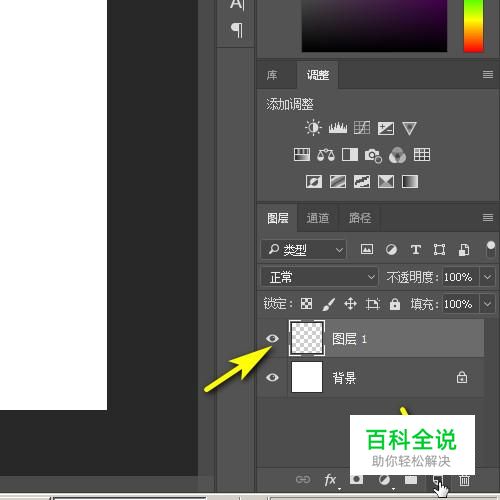Add a Brightness/Contrast adjustment
The image size is (500, 500).
coord(313,128)
